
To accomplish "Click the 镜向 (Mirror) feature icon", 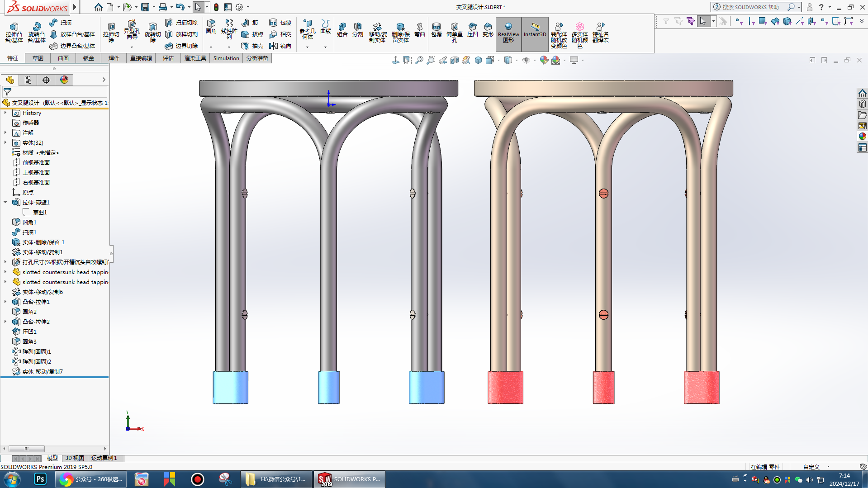I will pyautogui.click(x=274, y=46).
